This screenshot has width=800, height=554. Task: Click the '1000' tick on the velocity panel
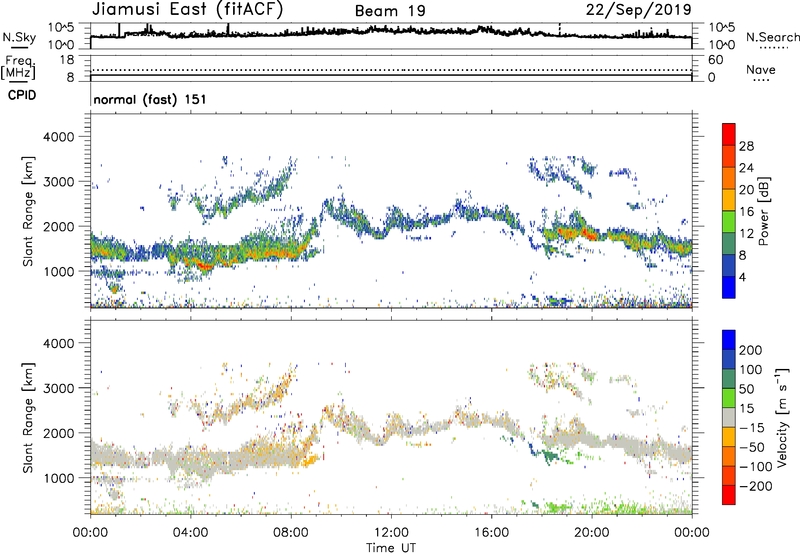(x=58, y=478)
